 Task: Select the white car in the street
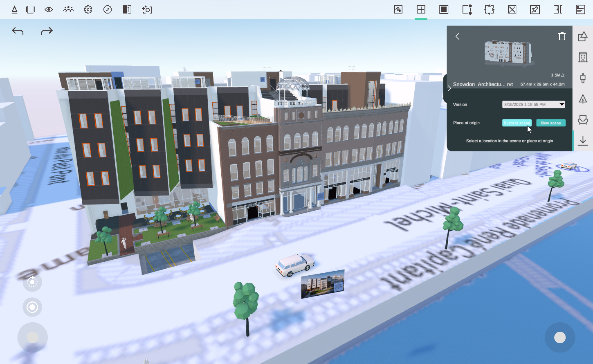(x=295, y=265)
